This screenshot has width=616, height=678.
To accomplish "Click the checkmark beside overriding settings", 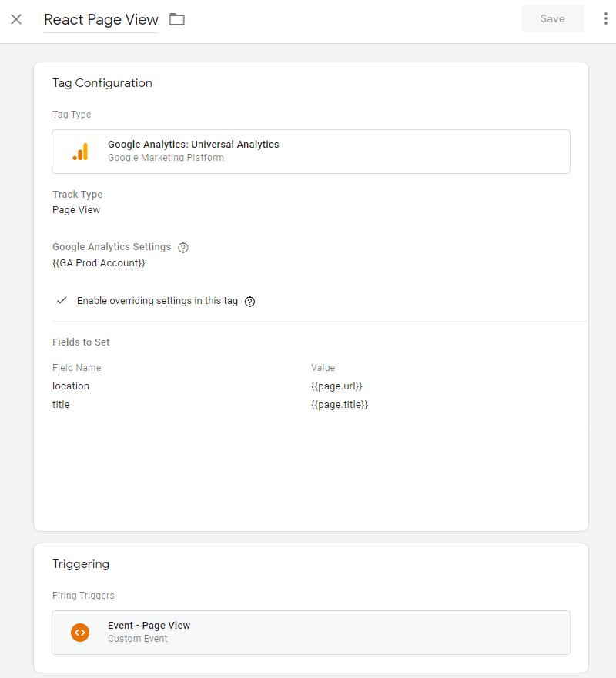I will pos(62,300).
